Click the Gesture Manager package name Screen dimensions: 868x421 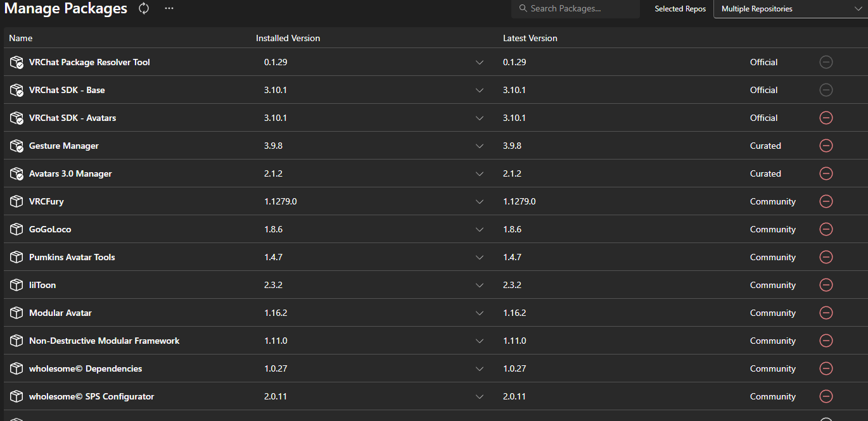coord(64,146)
